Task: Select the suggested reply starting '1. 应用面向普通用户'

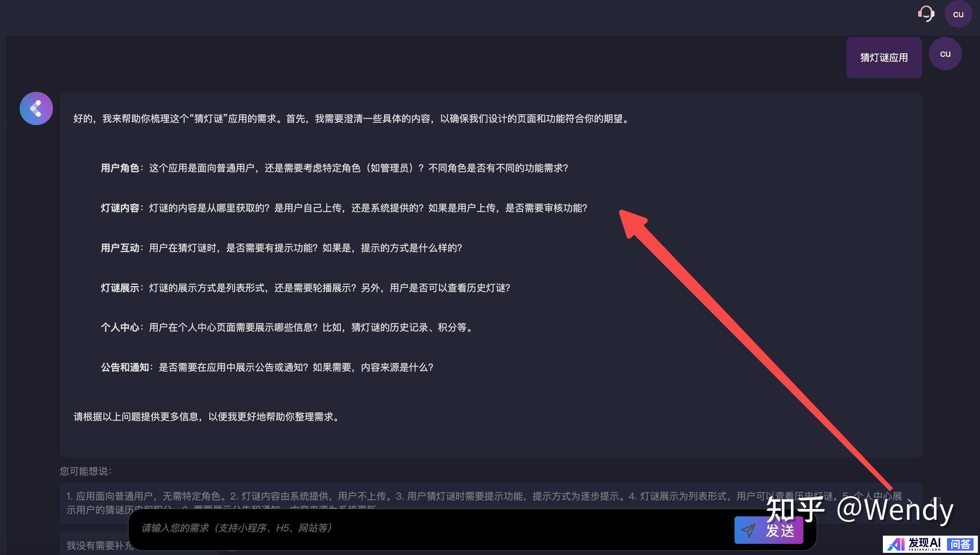Action: (387, 497)
